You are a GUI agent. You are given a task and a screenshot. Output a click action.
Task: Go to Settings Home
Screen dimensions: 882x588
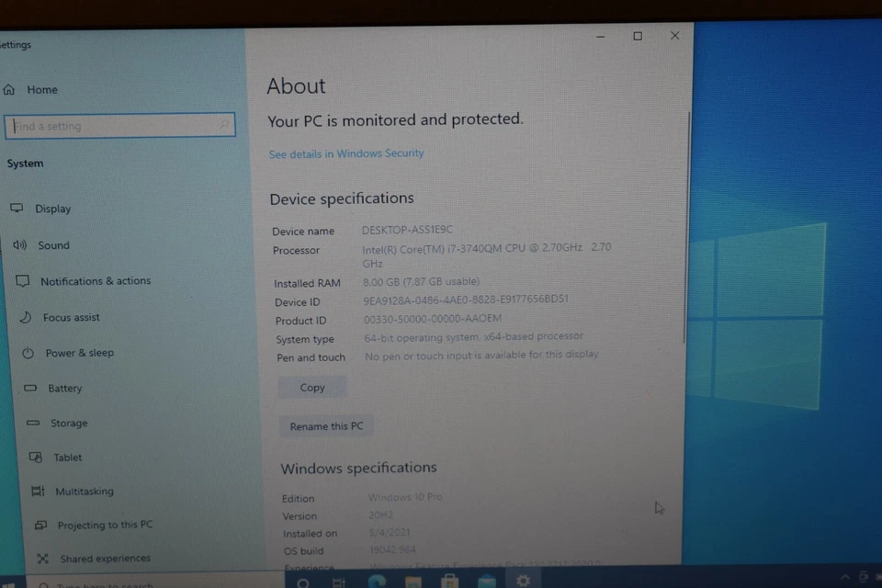click(x=42, y=89)
